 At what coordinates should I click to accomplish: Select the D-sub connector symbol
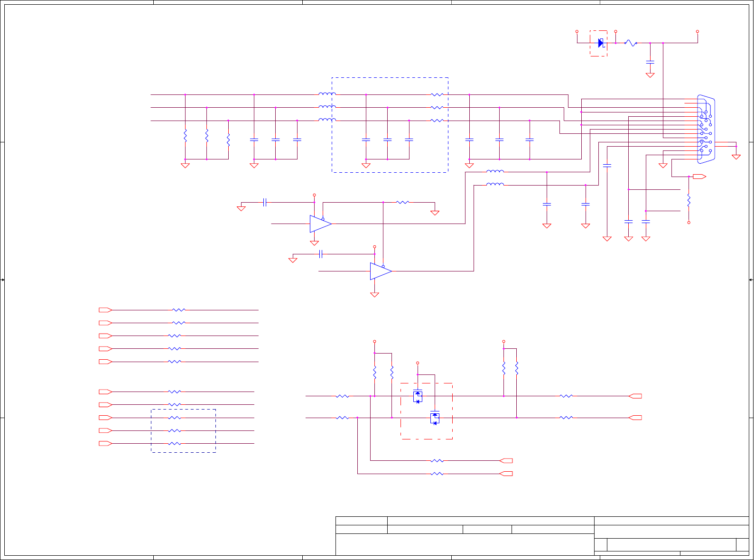pyautogui.click(x=706, y=129)
